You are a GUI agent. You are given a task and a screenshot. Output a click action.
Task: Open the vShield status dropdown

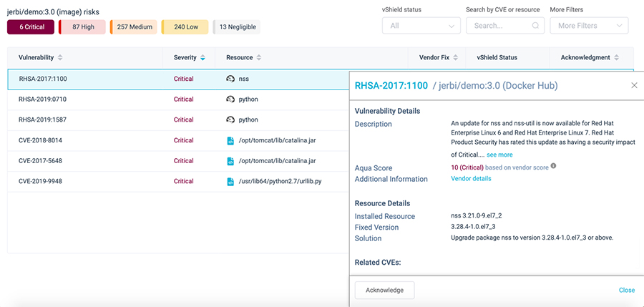(x=421, y=26)
